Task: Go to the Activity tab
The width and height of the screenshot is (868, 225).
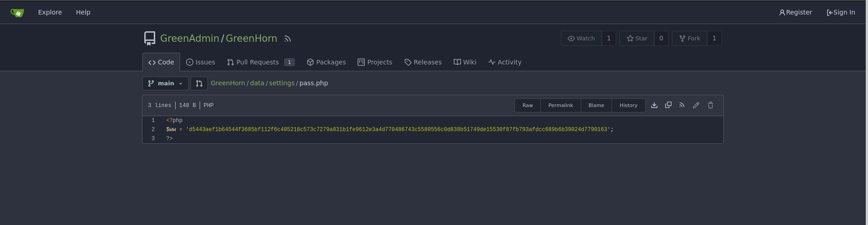Action: point(505,62)
